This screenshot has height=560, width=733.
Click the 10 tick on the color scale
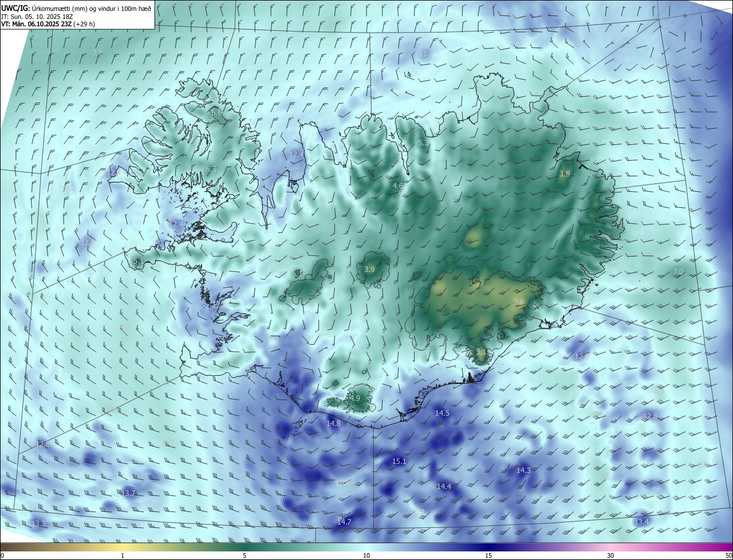(366, 555)
